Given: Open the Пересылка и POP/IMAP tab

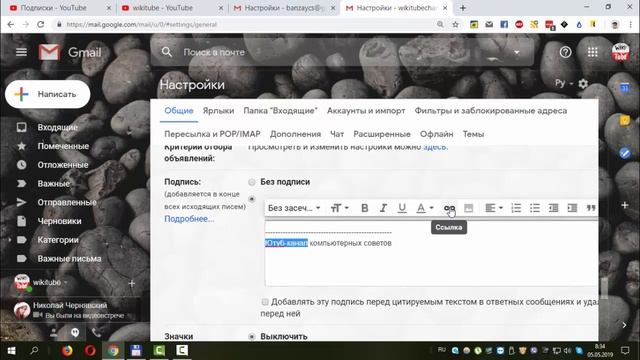Looking at the screenshot, I should pos(212,134).
